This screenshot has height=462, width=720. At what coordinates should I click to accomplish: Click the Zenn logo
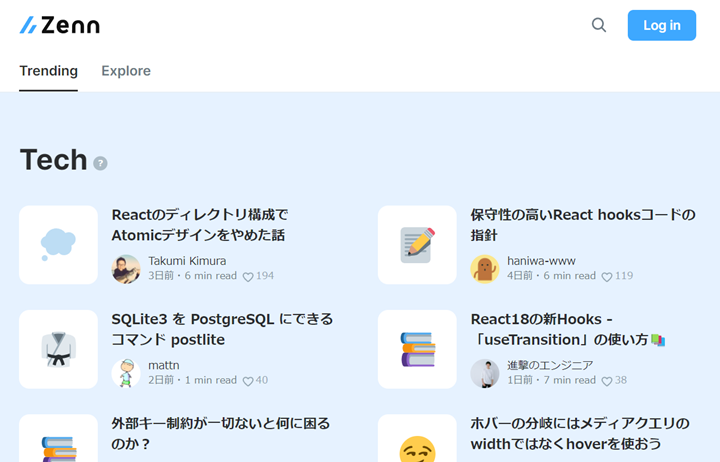click(59, 25)
